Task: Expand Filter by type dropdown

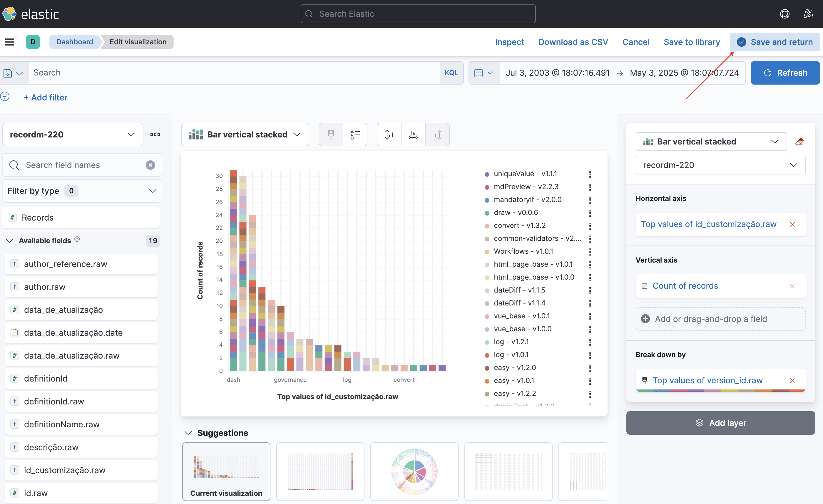Action: click(x=82, y=191)
